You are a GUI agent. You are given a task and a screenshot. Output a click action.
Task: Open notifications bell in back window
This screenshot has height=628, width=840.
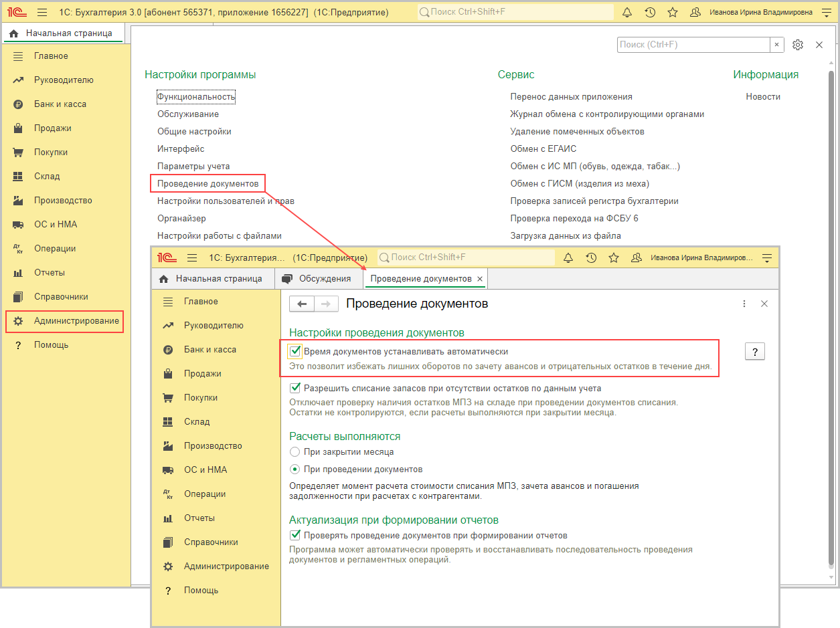tap(627, 12)
